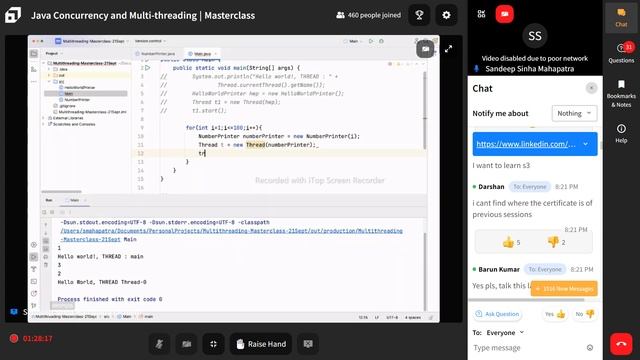Jump to the new messages banner
Image resolution: width=640 pixels, height=360 pixels.
pos(564,289)
